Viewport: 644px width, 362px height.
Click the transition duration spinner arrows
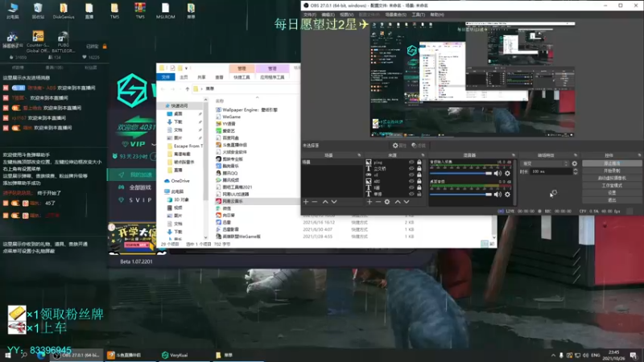(575, 171)
